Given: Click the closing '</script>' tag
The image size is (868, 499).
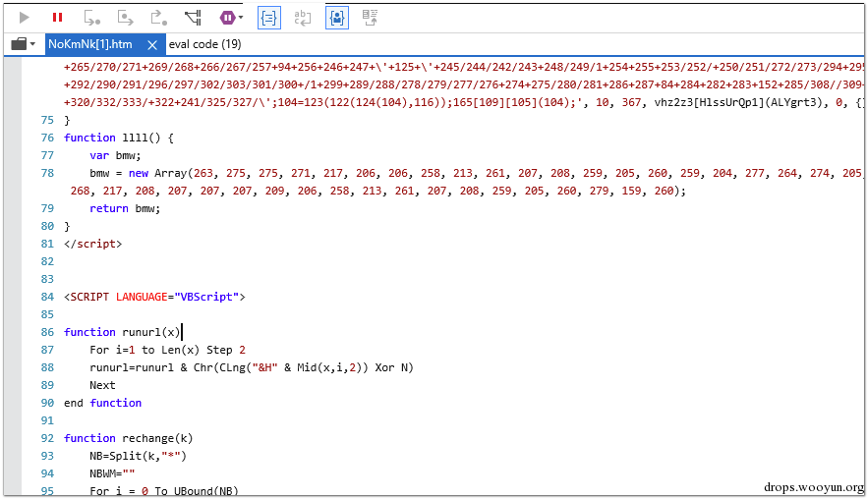Looking at the screenshot, I should pyautogui.click(x=93, y=244).
